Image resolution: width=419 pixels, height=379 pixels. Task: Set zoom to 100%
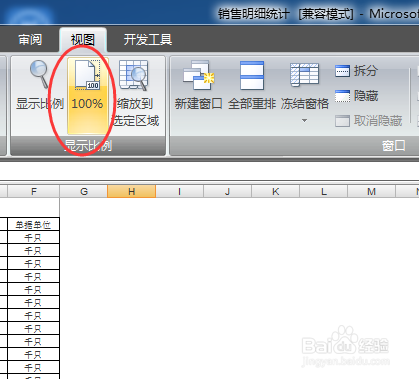pyautogui.click(x=88, y=95)
